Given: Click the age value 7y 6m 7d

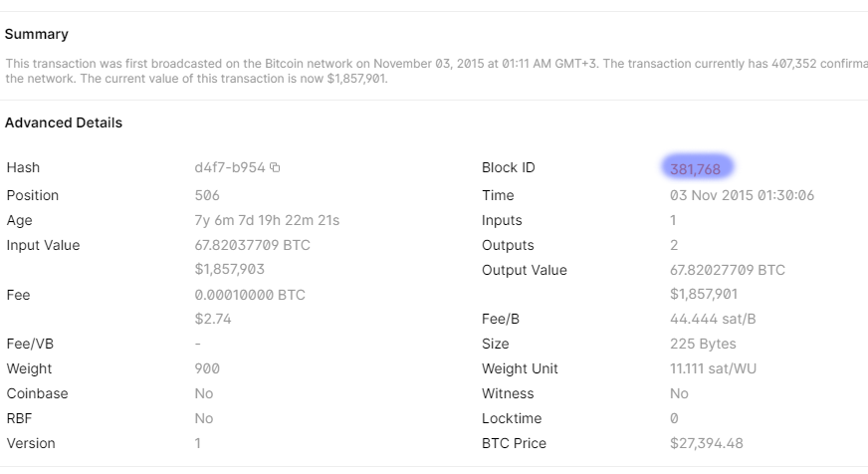Looking at the screenshot, I should coord(267,220).
